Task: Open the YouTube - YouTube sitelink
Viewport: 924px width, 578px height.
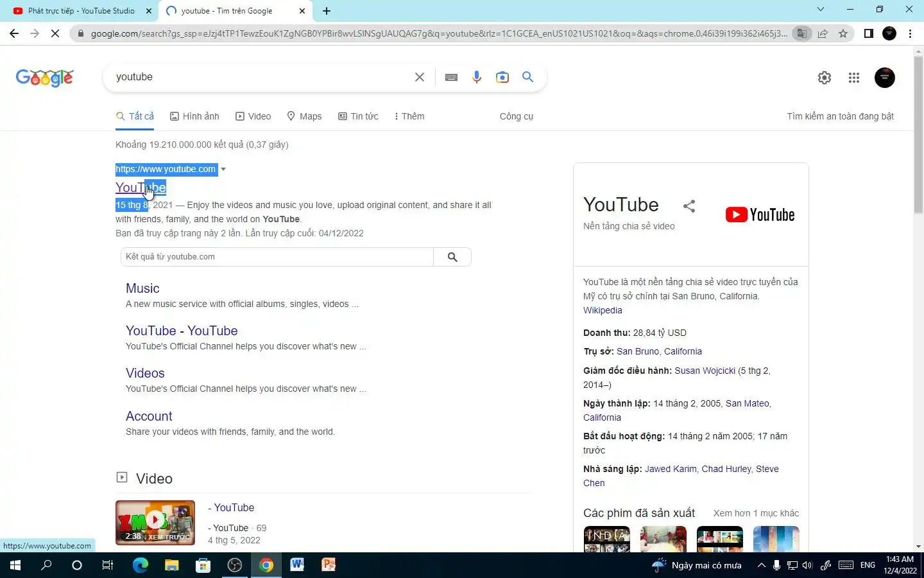Action: pyautogui.click(x=182, y=331)
